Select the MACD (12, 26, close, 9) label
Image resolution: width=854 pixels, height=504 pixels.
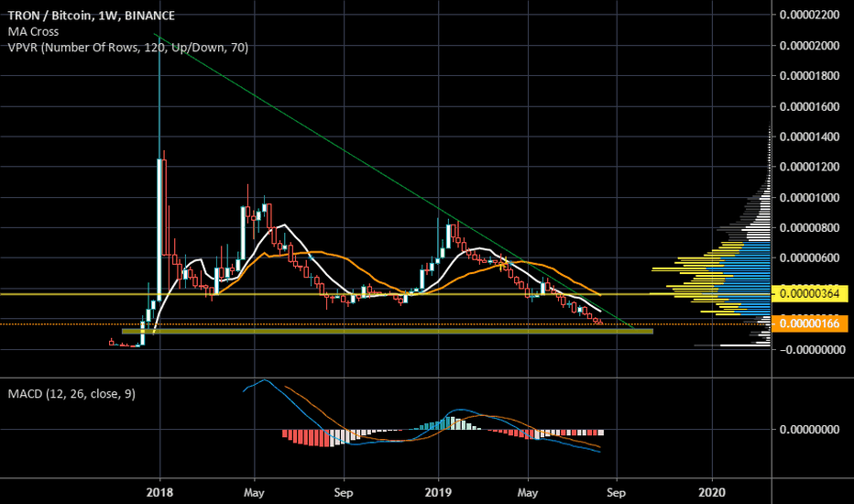point(71,393)
